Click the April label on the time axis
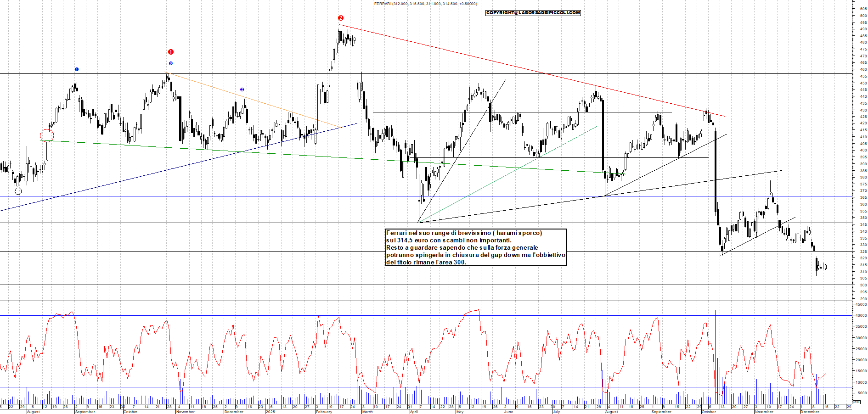The height and width of the screenshot is (414, 868). [x=414, y=412]
